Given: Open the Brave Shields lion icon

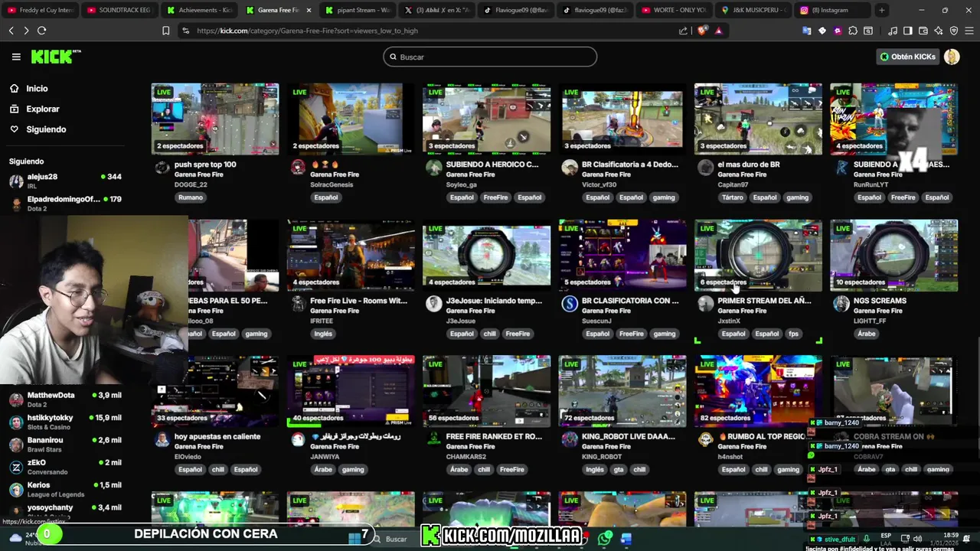Looking at the screenshot, I should (702, 31).
